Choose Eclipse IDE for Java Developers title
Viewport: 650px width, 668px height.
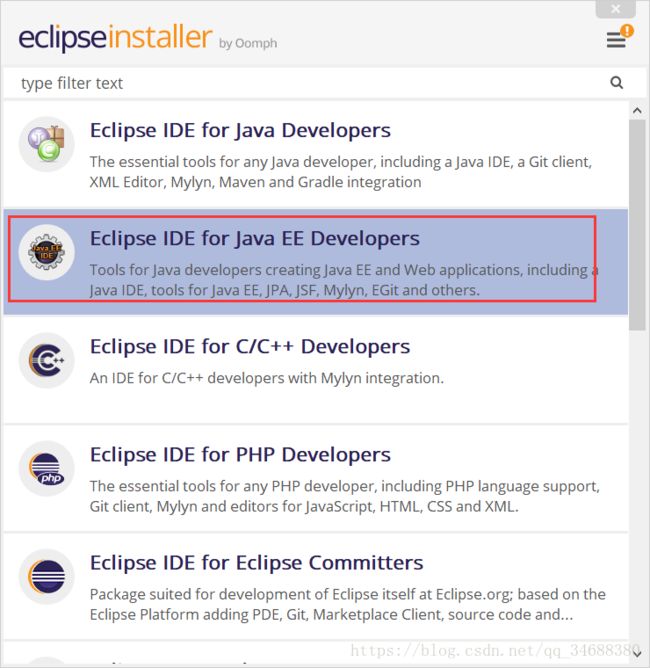point(240,130)
